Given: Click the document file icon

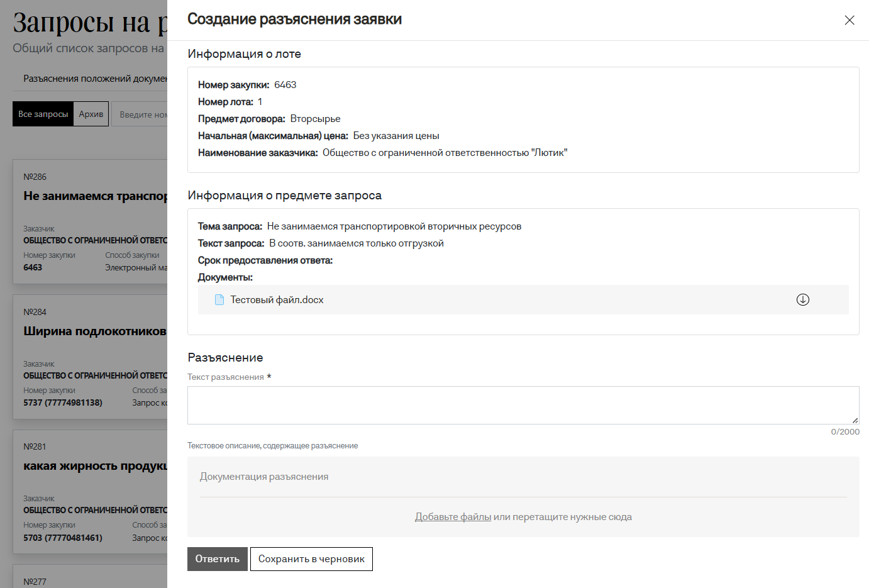Looking at the screenshot, I should pos(219,300).
